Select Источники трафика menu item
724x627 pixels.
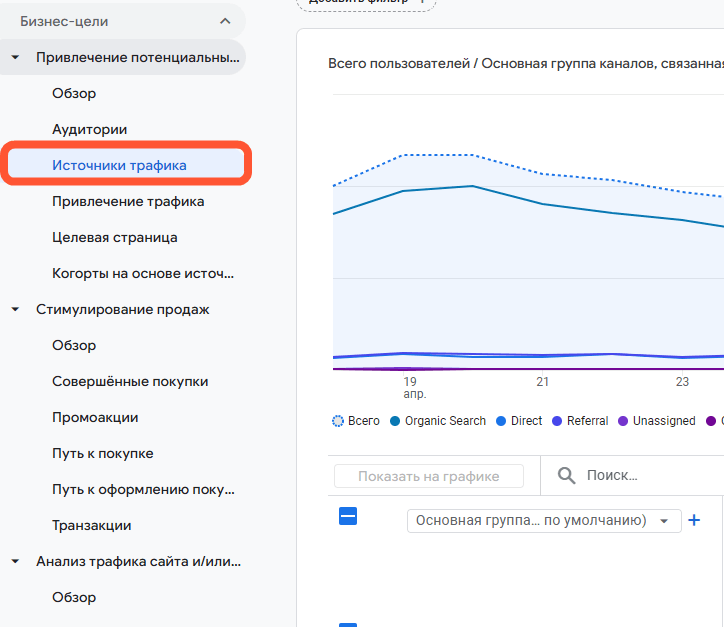119,165
